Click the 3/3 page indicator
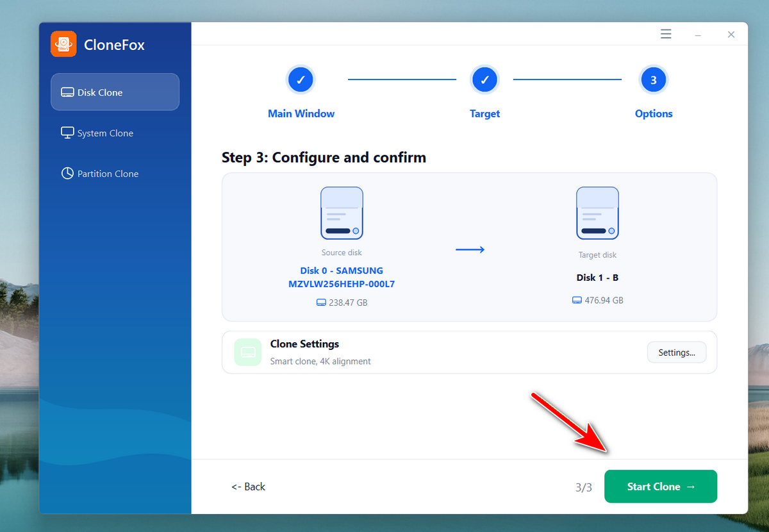Image resolution: width=769 pixels, height=532 pixels. 584,487
